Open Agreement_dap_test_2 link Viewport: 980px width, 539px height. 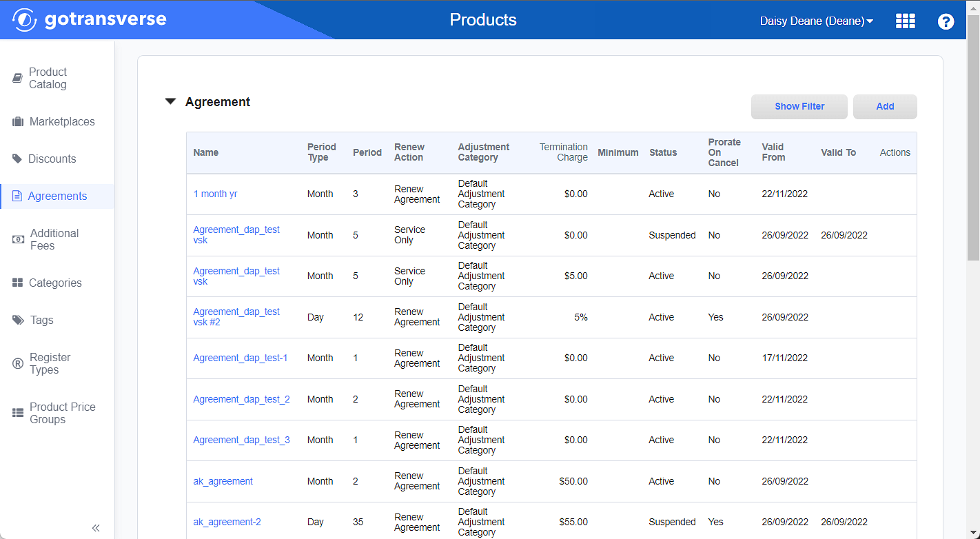241,399
